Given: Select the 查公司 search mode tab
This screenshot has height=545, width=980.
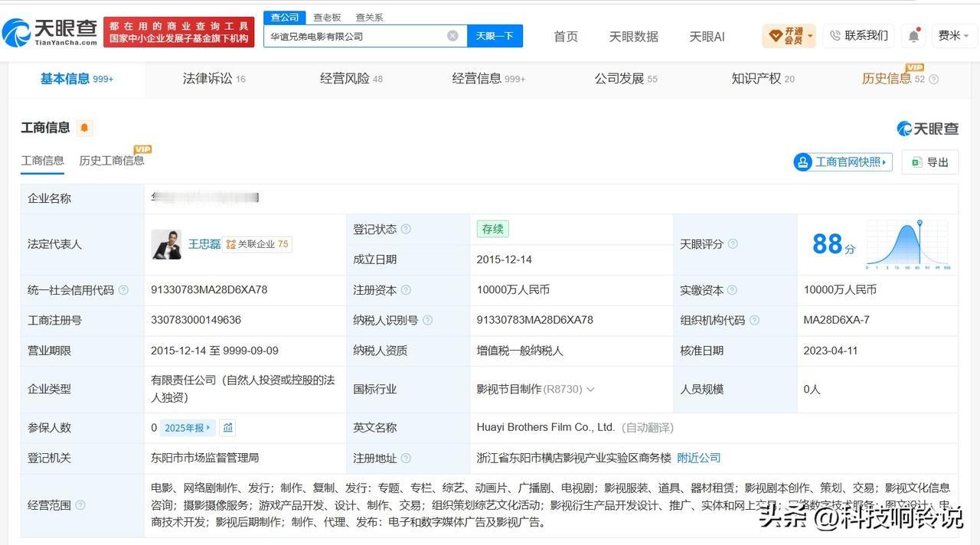Looking at the screenshot, I should (x=285, y=17).
